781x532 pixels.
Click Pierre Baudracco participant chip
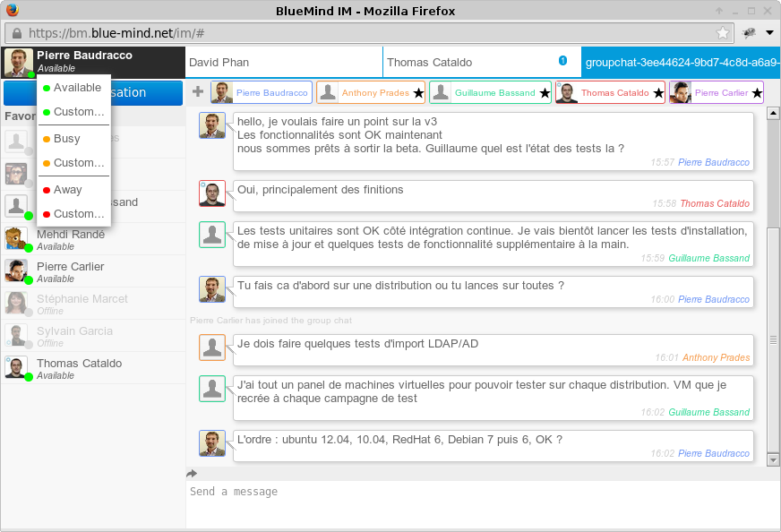pos(262,92)
